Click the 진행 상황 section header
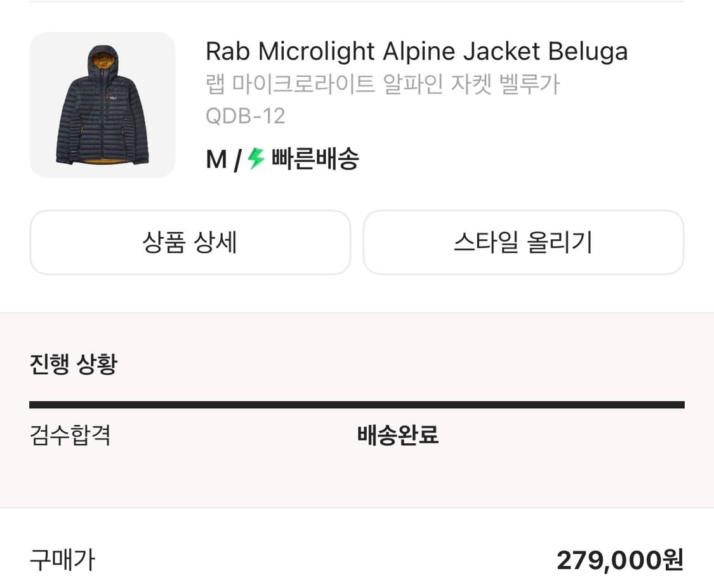The height and width of the screenshot is (588, 714). tap(72, 364)
